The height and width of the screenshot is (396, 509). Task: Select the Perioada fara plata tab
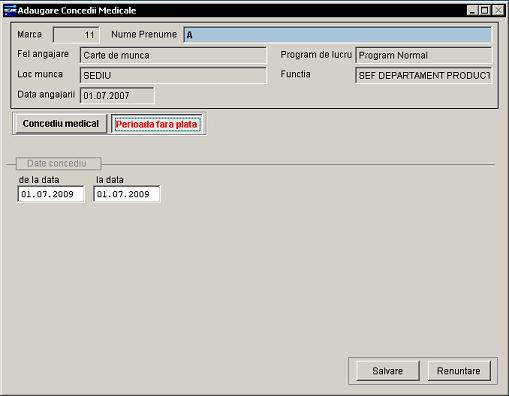[x=156, y=124]
